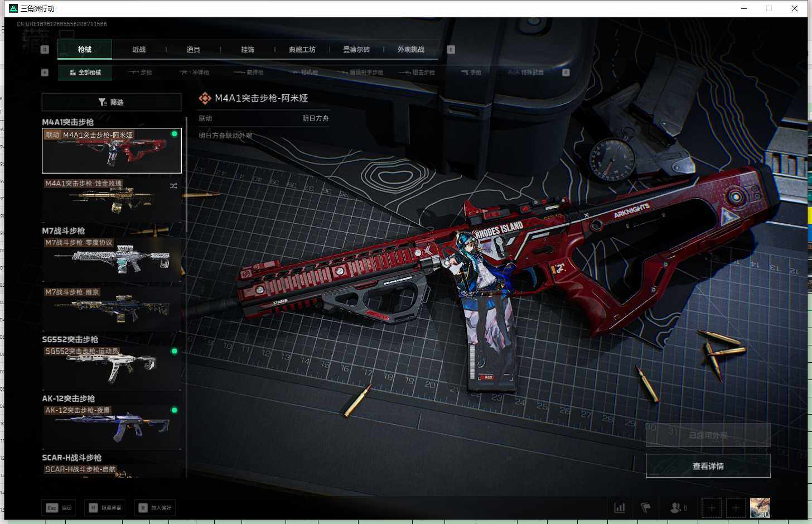Open the 挂饰 (charms) tab
Viewport: 812px width, 524px height.
[248, 50]
